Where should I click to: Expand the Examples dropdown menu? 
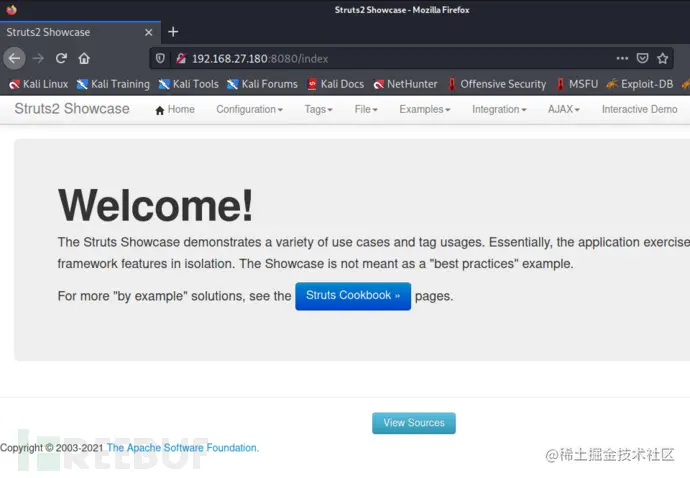[x=425, y=110]
